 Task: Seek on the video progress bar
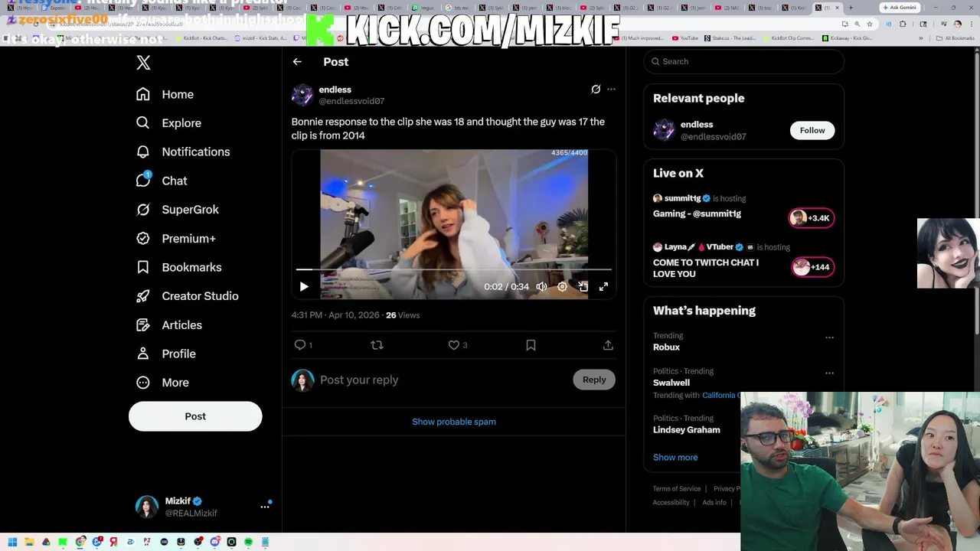point(454,269)
